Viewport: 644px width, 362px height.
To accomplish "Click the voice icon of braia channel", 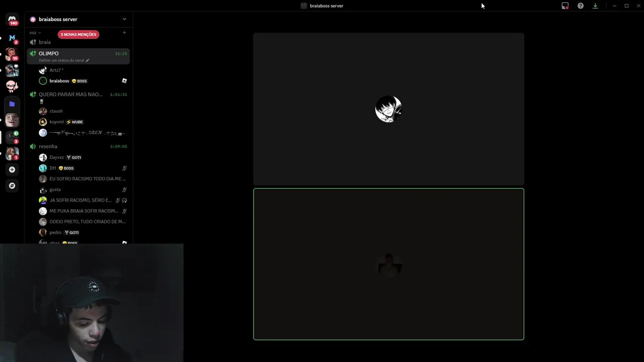I will pyautogui.click(x=33, y=42).
